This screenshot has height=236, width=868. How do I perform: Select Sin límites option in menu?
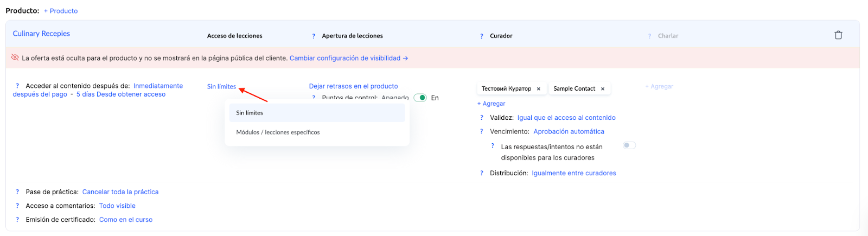[x=317, y=113]
